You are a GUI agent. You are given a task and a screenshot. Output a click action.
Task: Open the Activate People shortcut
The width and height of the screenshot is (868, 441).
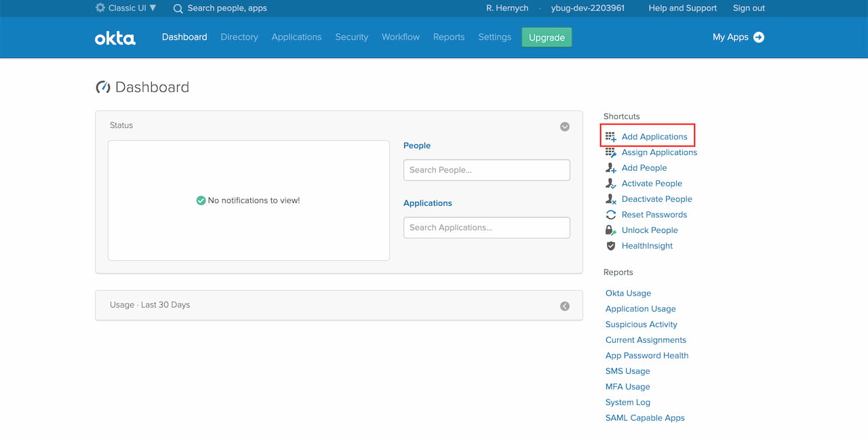[652, 184]
